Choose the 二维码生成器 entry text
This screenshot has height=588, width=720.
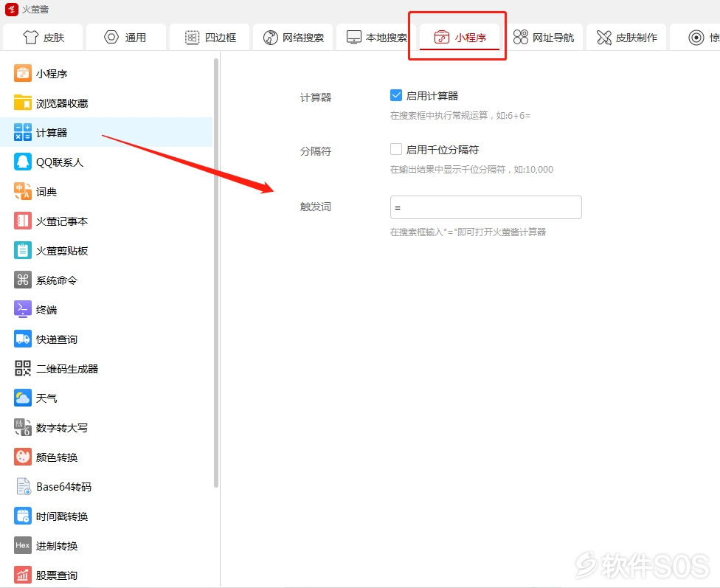tap(67, 369)
